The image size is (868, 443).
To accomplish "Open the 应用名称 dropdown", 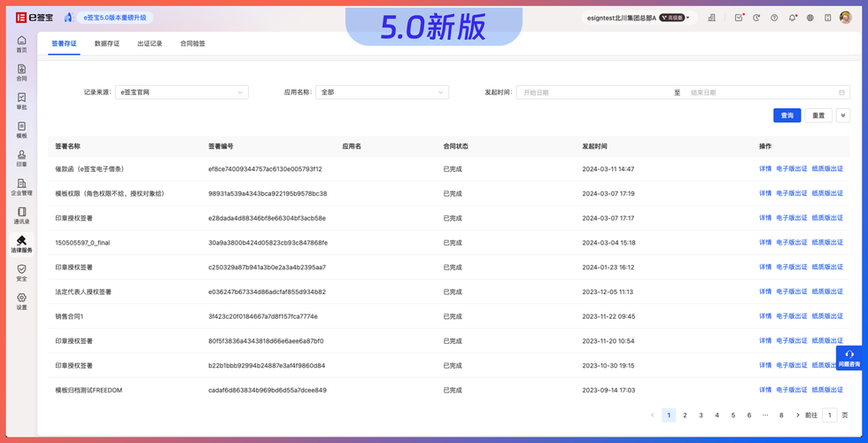I will click(x=382, y=92).
